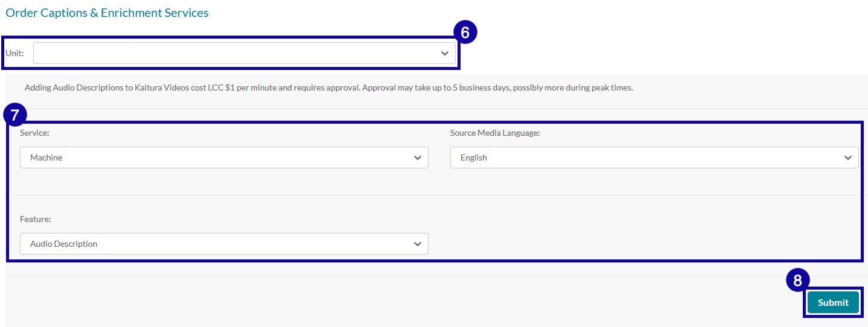
Task: Click the Feature dropdown chevron arrow
Action: coord(417,244)
